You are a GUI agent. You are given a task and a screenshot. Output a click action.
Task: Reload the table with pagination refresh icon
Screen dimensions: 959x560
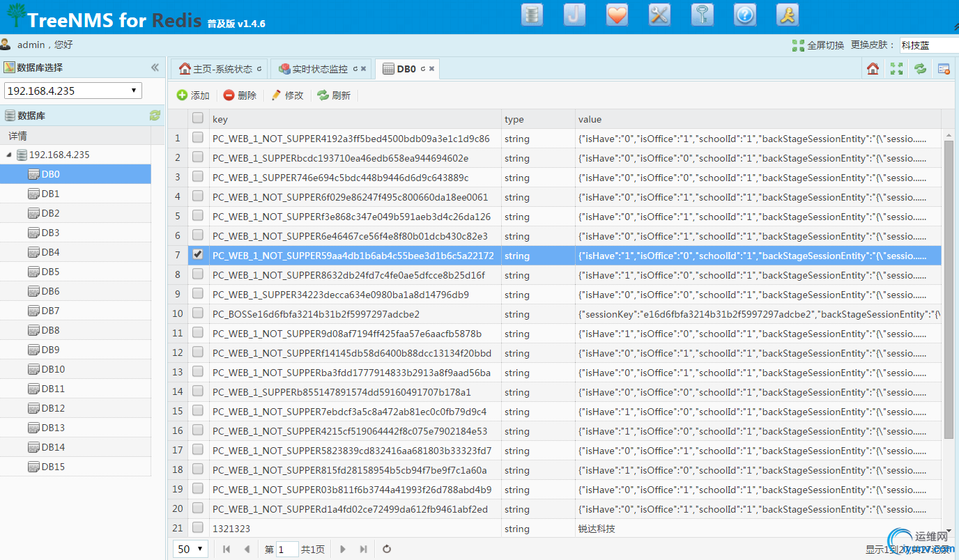coord(387,550)
